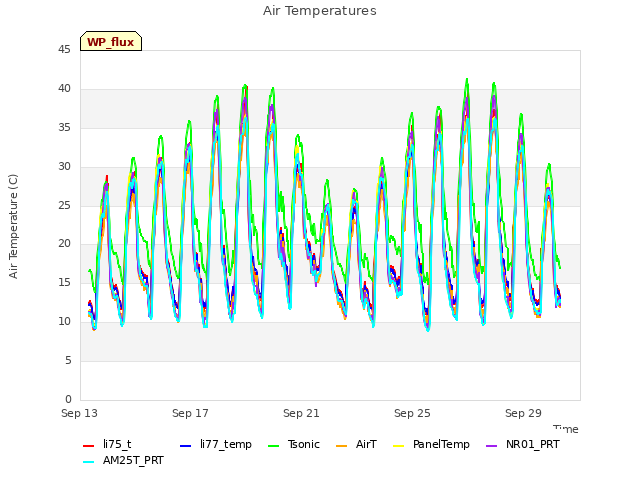Click the AirT orange legend swatch
640x480 pixels.
coord(341,446)
